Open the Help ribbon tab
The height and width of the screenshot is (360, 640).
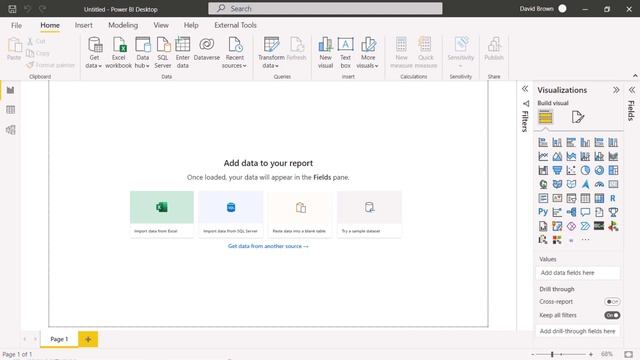tap(191, 25)
